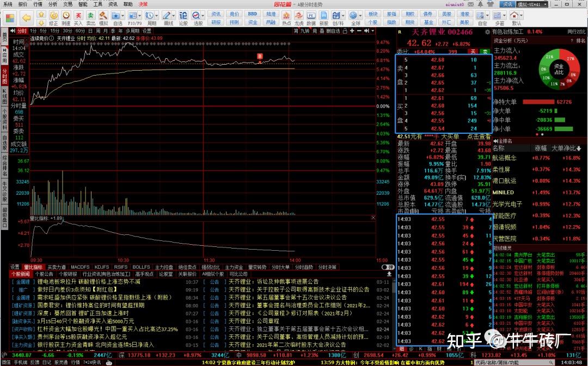Click the green 卖出 sell icon
This screenshot has width=588, height=366.
point(91,18)
